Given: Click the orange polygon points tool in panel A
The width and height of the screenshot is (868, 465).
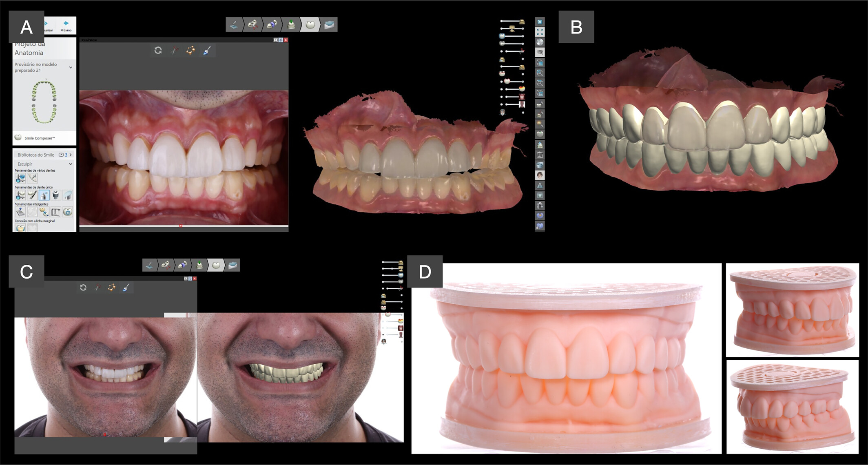Looking at the screenshot, I should click(x=190, y=50).
